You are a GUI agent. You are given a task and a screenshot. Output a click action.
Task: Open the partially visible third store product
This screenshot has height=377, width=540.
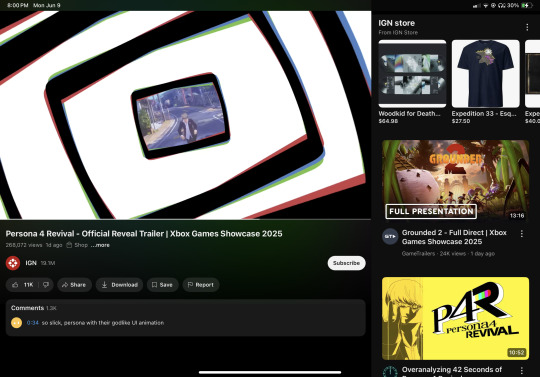tap(532, 82)
